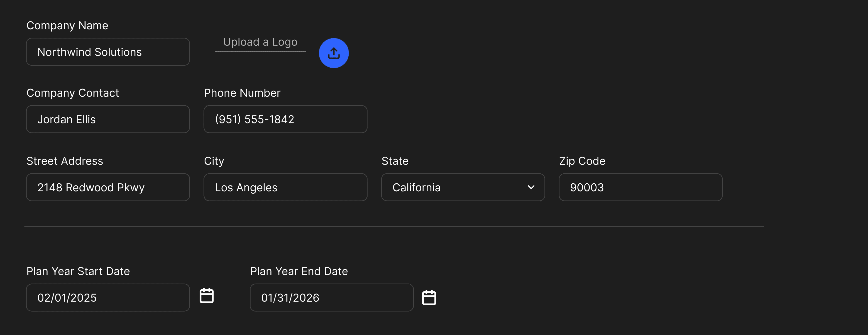868x335 pixels.
Task: Open calendar picker for Plan Year Start Date
Action: (x=207, y=296)
